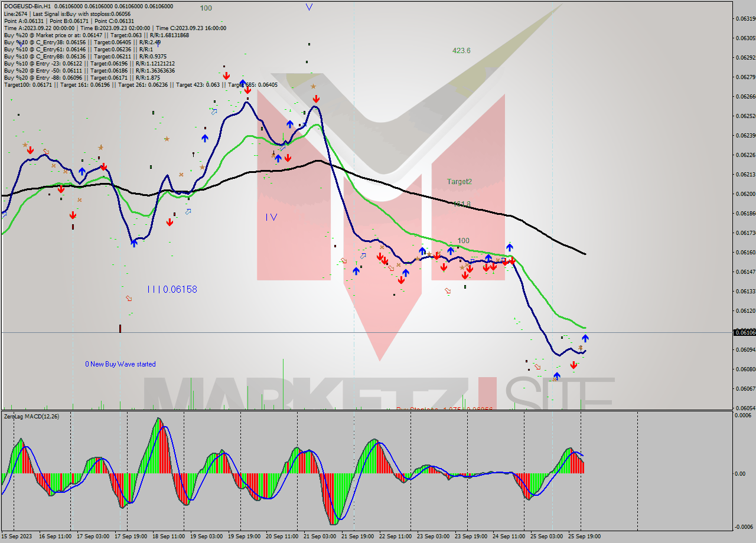Click the 'Entry -23: 0.06122' buy line

click(89, 63)
